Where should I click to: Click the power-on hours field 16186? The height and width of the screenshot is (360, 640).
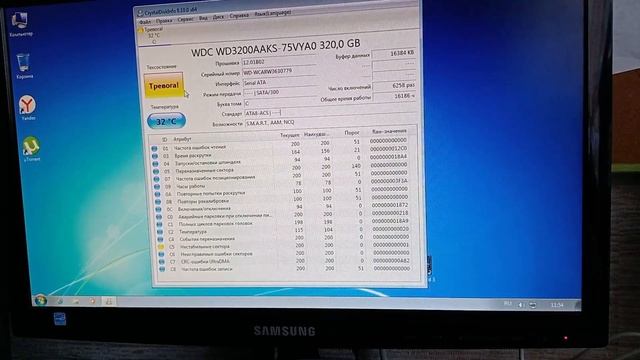pos(396,96)
